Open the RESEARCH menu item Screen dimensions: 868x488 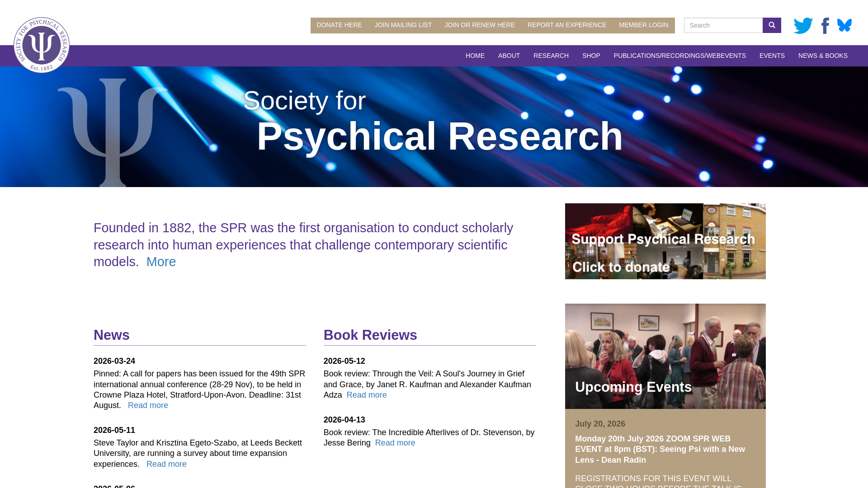[551, 56]
